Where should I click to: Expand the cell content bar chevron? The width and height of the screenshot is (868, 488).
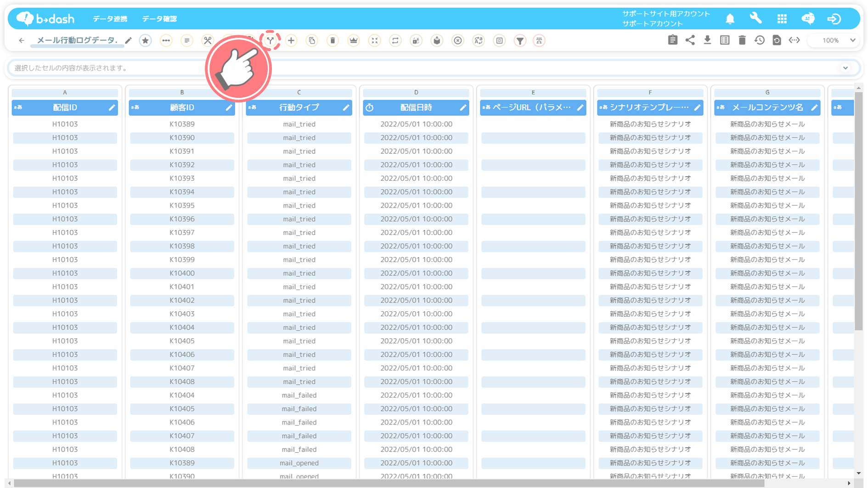[x=845, y=68]
